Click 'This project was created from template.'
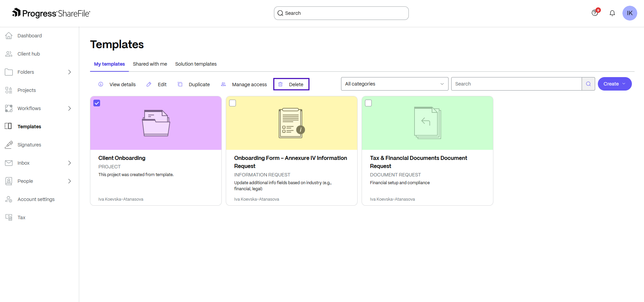The height and width of the screenshot is (302, 644). click(136, 175)
